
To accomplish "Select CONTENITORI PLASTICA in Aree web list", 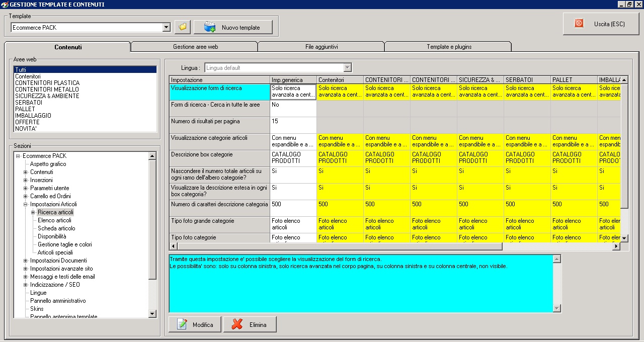I will [x=47, y=83].
